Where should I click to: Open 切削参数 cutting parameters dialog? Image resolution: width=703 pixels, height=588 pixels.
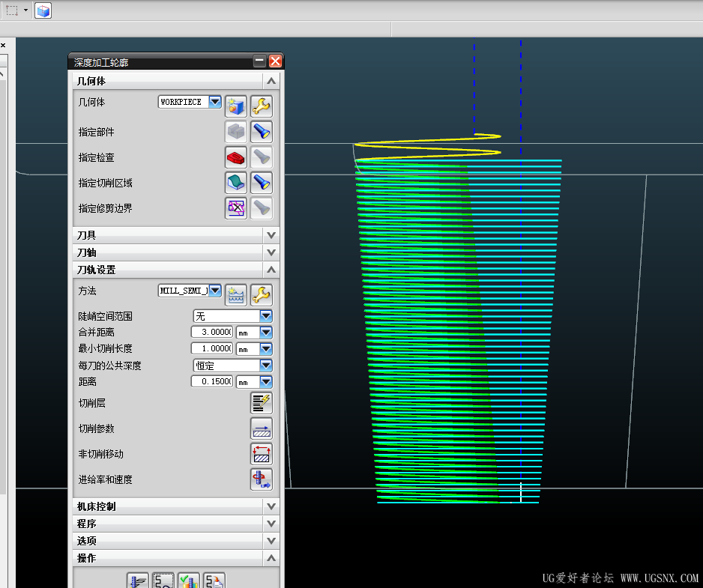pos(261,428)
